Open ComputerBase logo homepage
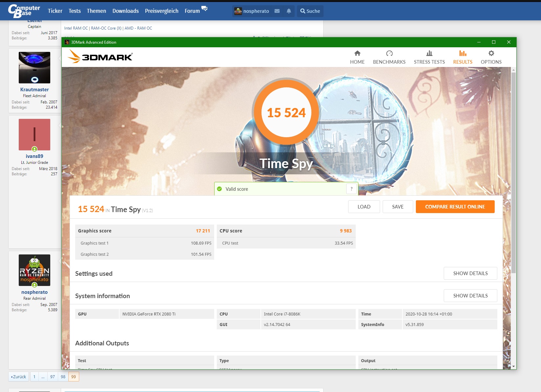This screenshot has height=392, width=541. coord(24,11)
